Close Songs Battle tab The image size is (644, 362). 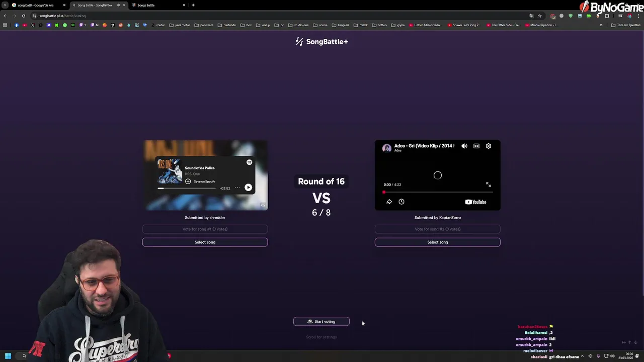click(x=184, y=5)
